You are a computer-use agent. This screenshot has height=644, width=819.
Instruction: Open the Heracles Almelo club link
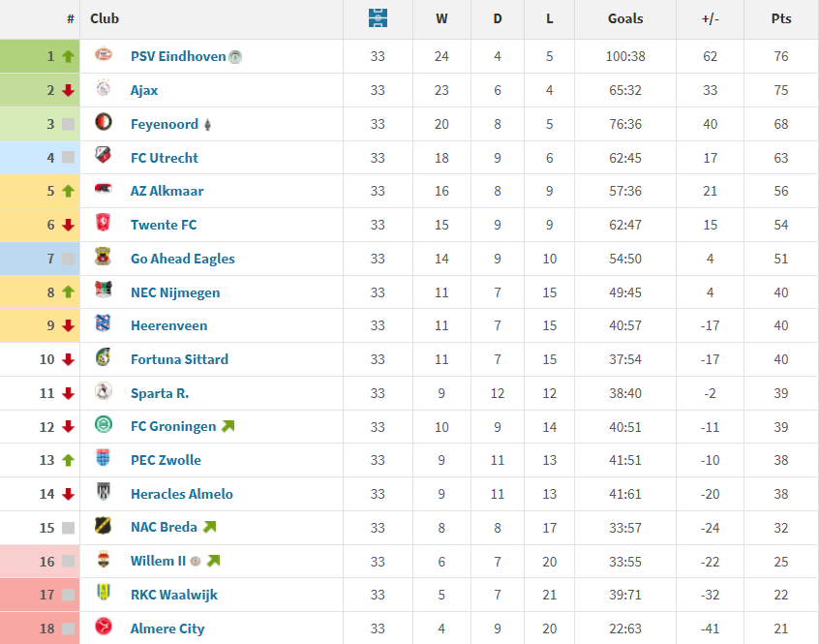(182, 494)
